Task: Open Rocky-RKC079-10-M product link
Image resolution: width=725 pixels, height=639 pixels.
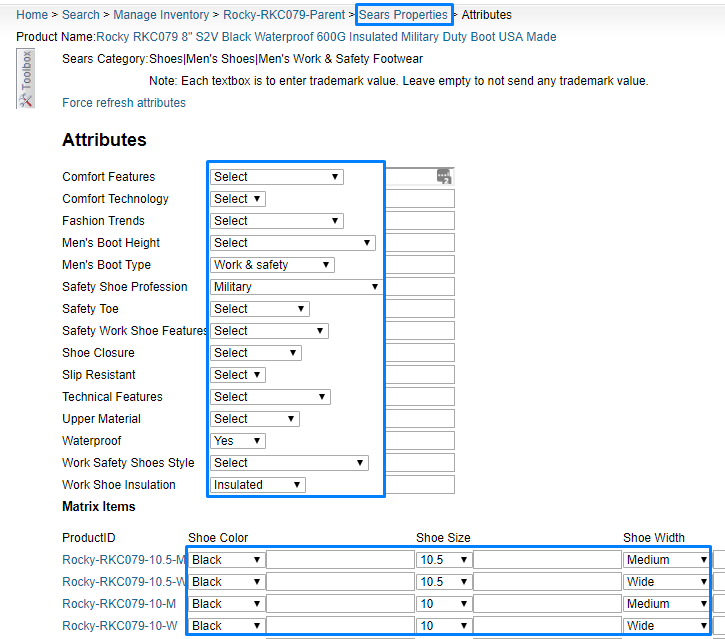Action: click(119, 604)
